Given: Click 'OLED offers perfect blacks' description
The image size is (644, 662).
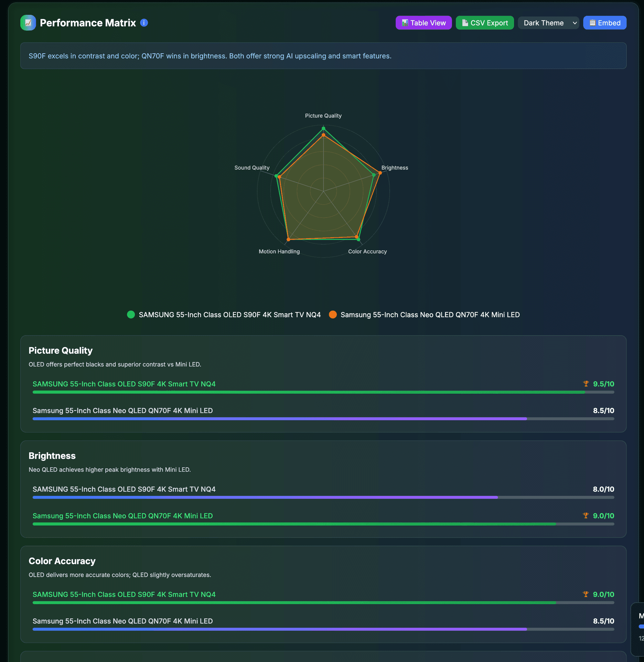Looking at the screenshot, I should coord(115,365).
